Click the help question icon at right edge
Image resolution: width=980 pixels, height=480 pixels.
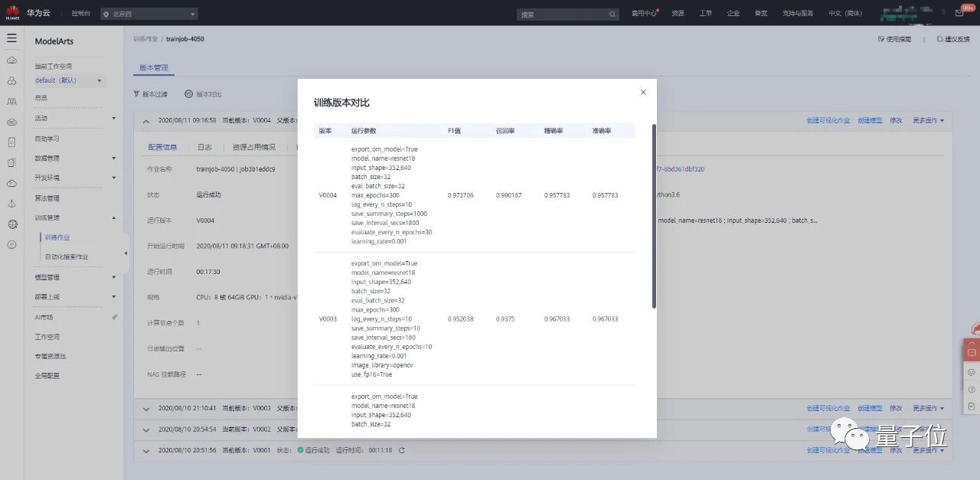[972, 390]
